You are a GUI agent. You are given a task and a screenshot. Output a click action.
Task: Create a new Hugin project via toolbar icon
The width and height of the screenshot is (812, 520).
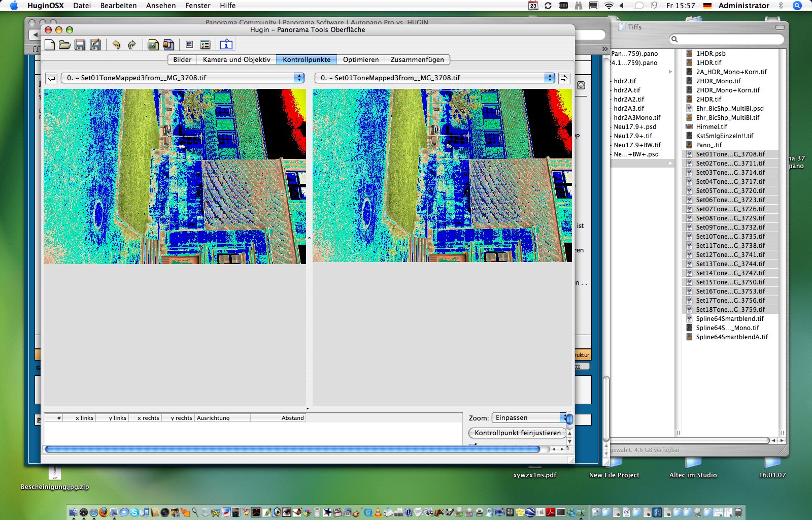click(50, 45)
